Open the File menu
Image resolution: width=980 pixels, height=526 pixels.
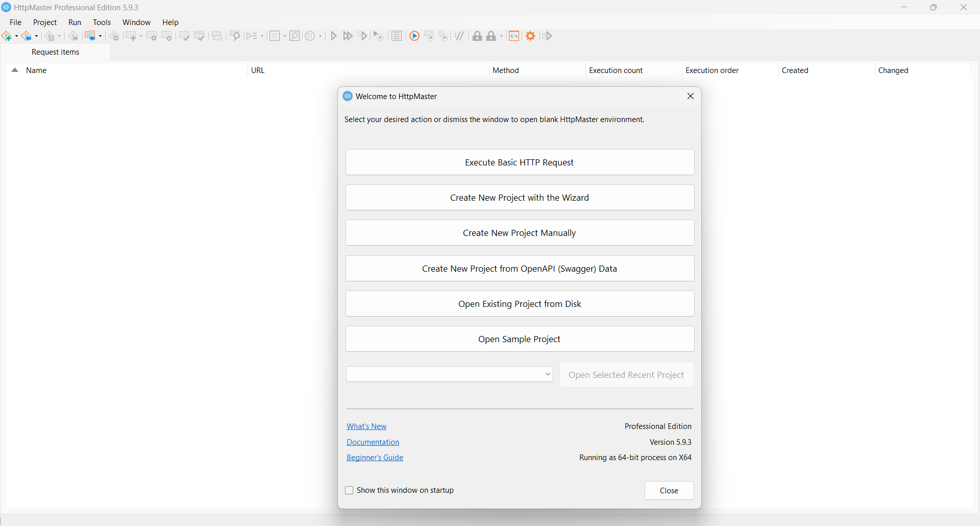click(x=15, y=22)
